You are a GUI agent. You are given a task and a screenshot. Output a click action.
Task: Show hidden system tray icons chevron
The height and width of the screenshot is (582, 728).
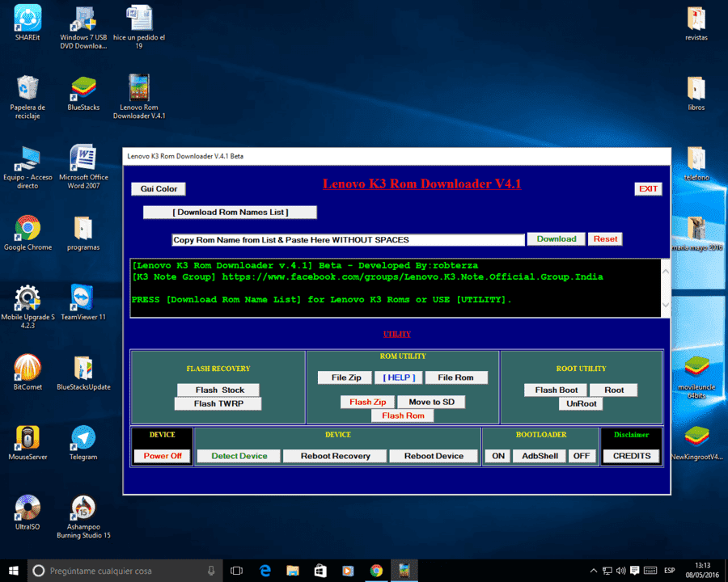pyautogui.click(x=594, y=571)
